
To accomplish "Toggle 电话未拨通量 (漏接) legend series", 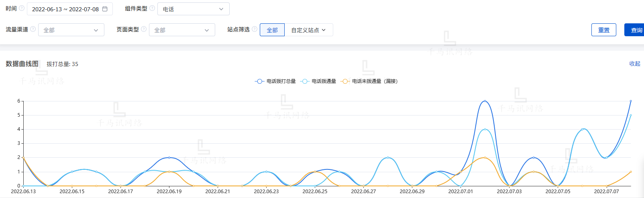I will [x=369, y=81].
